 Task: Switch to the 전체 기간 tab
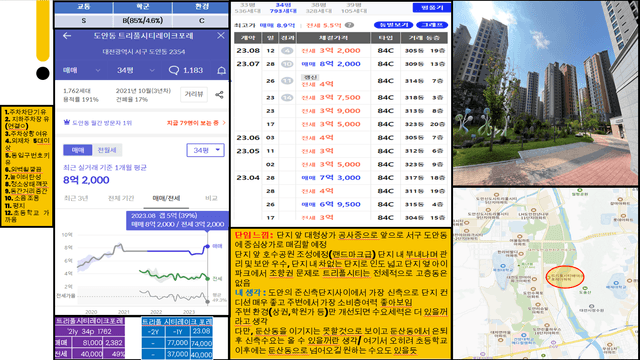coord(121,198)
